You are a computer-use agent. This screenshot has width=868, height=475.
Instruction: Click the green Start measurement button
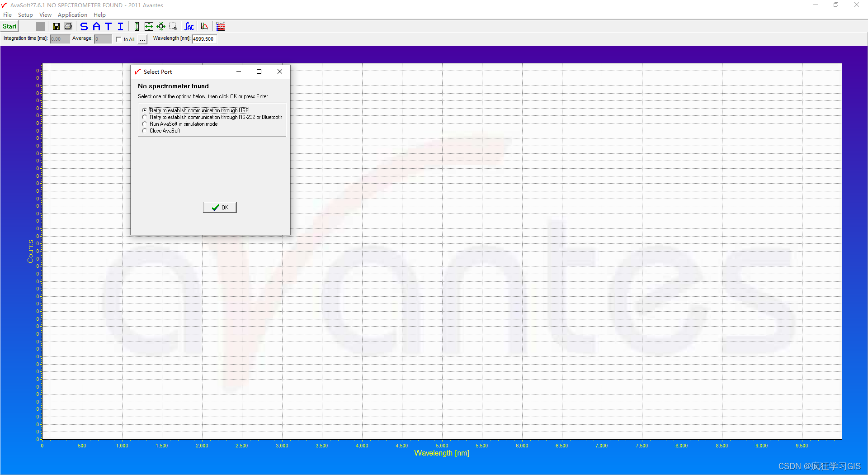coord(9,26)
